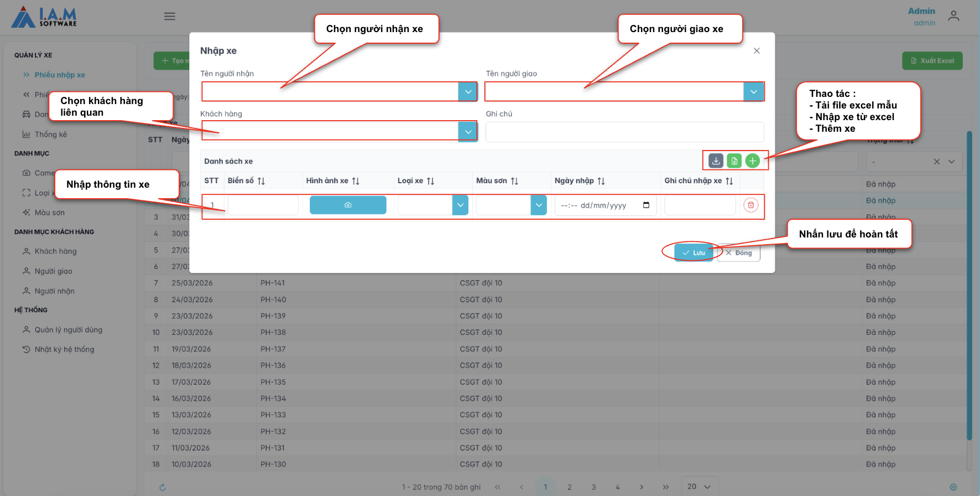Expand the Tên người nhận dropdown

468,92
